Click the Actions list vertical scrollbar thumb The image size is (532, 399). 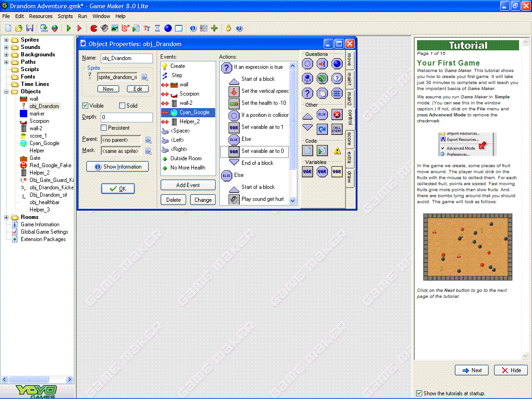[293, 120]
